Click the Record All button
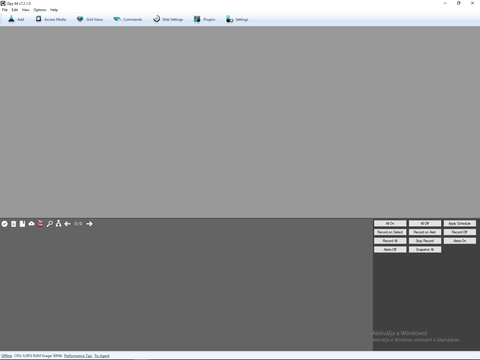 click(x=390, y=241)
